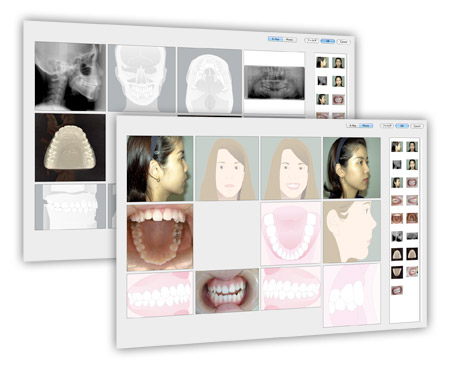Pick fourth-row right buccal thumbnail, front sidebar
Screen dimensions: 450x367
pos(412,200)
